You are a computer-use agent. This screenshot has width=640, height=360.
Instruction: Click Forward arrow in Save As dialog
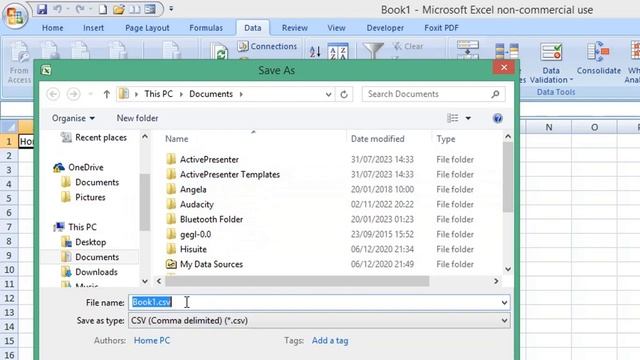click(73, 94)
